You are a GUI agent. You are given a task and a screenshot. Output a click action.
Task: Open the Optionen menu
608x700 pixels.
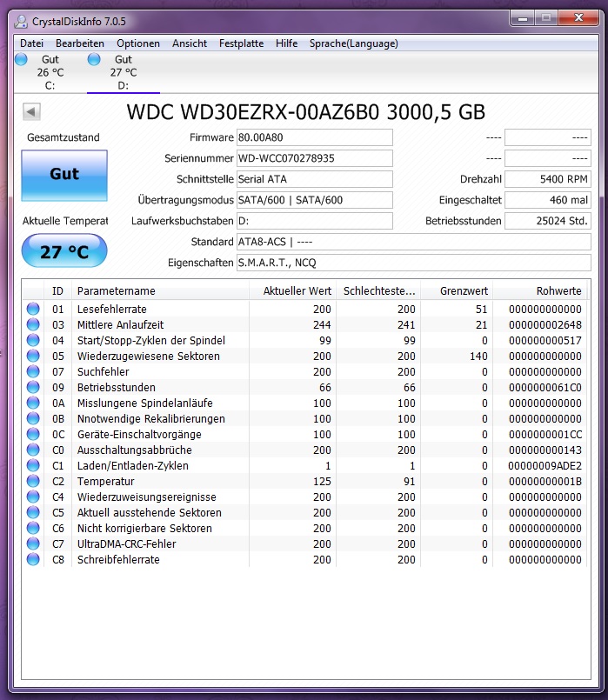point(138,43)
